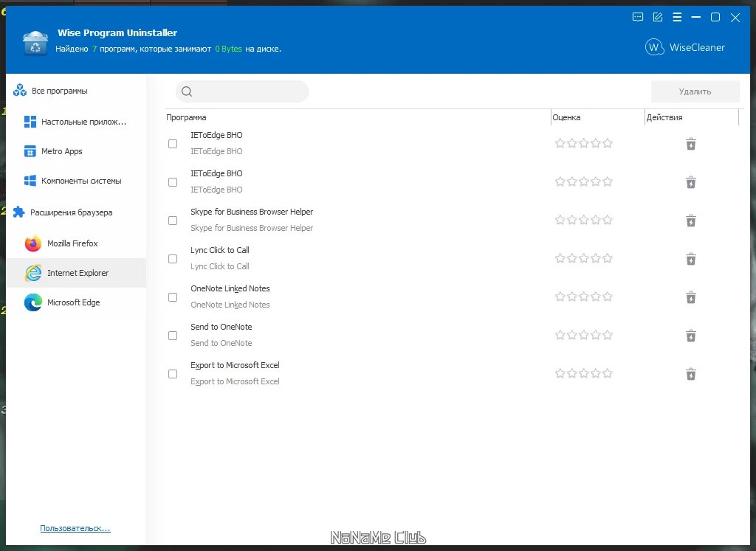Open Все программы category
The width and height of the screenshot is (756, 551).
(60, 91)
